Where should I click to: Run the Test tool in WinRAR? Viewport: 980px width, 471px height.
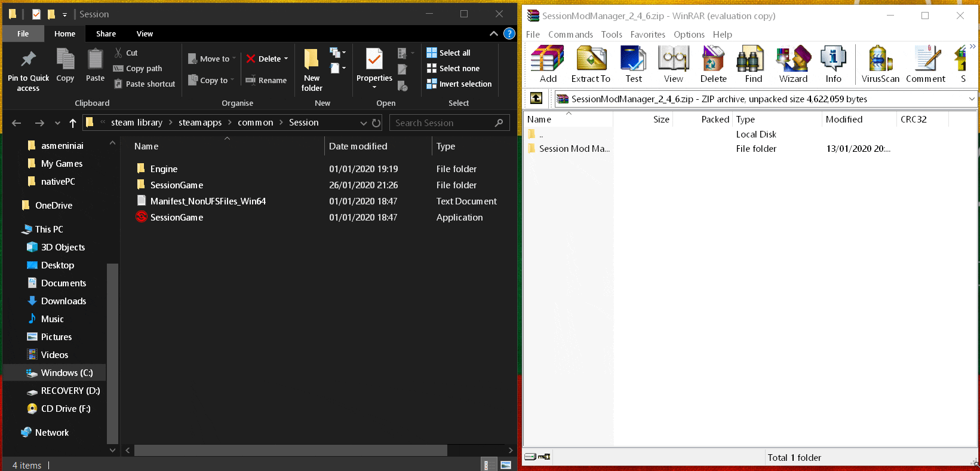634,64
